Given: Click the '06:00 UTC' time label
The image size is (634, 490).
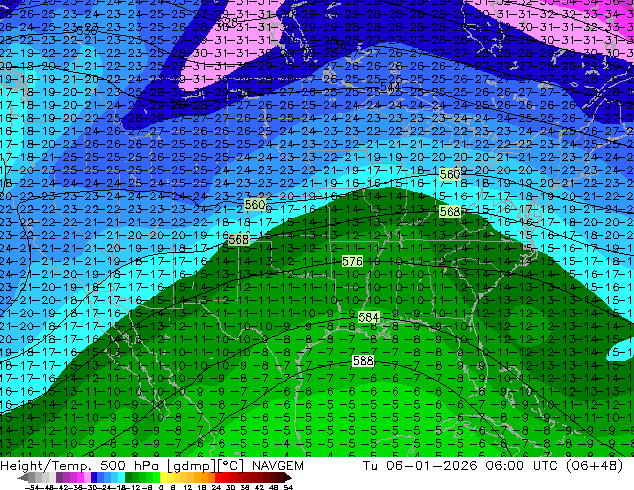Looking at the screenshot, I should (x=524, y=466).
